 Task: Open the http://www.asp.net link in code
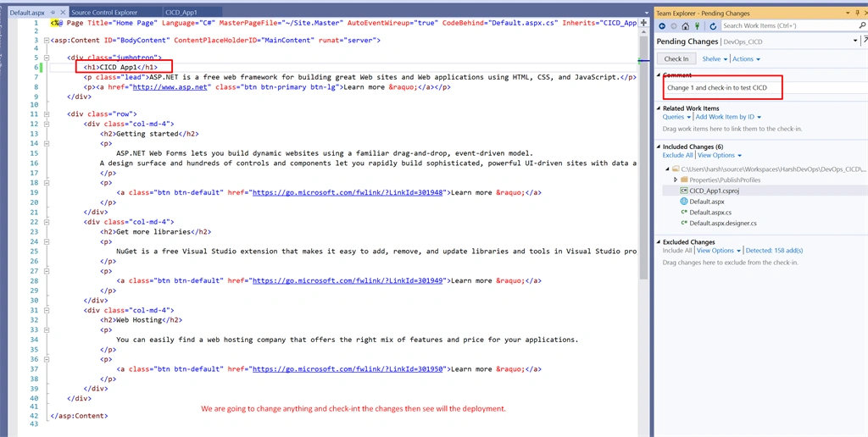(x=170, y=87)
